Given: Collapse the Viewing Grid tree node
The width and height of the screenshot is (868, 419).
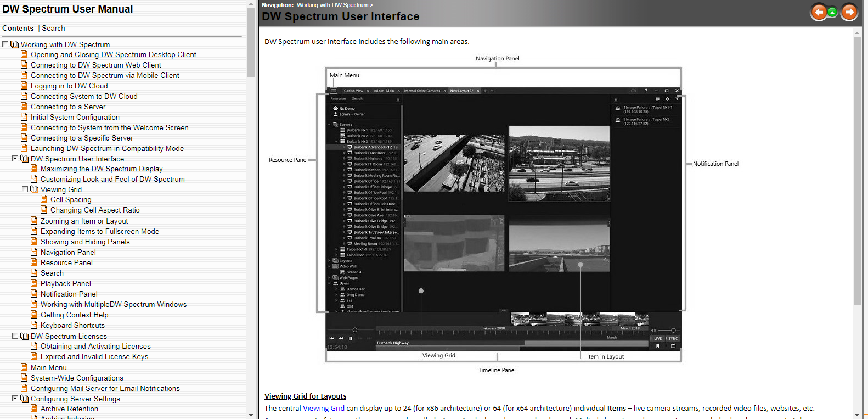Looking at the screenshot, I should (25, 189).
